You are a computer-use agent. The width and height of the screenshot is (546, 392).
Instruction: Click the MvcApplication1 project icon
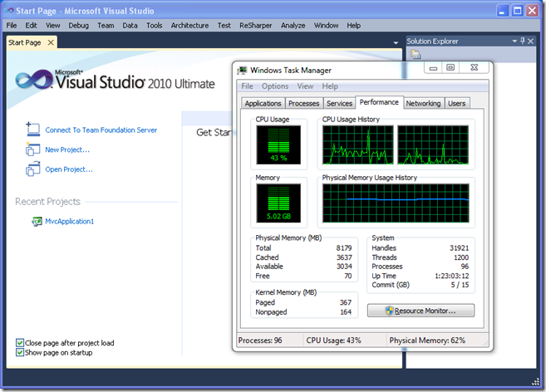click(37, 222)
